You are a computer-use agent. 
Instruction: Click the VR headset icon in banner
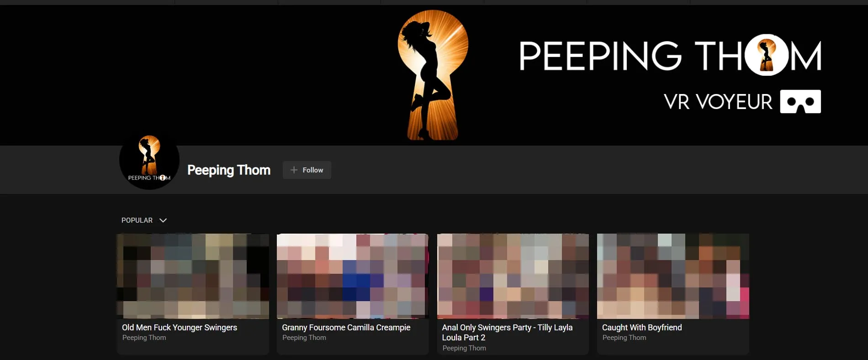tap(800, 101)
